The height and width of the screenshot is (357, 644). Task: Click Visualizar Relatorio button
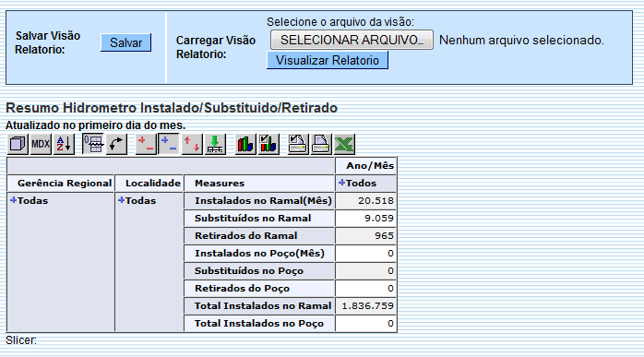pyautogui.click(x=328, y=60)
